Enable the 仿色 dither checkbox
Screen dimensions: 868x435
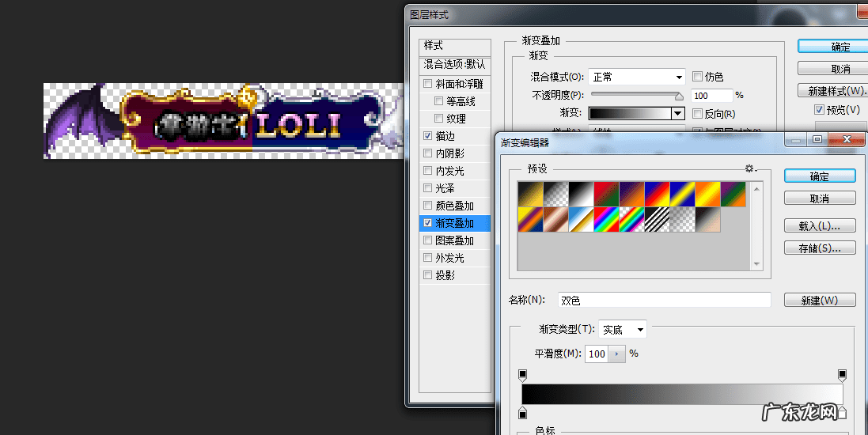(698, 77)
